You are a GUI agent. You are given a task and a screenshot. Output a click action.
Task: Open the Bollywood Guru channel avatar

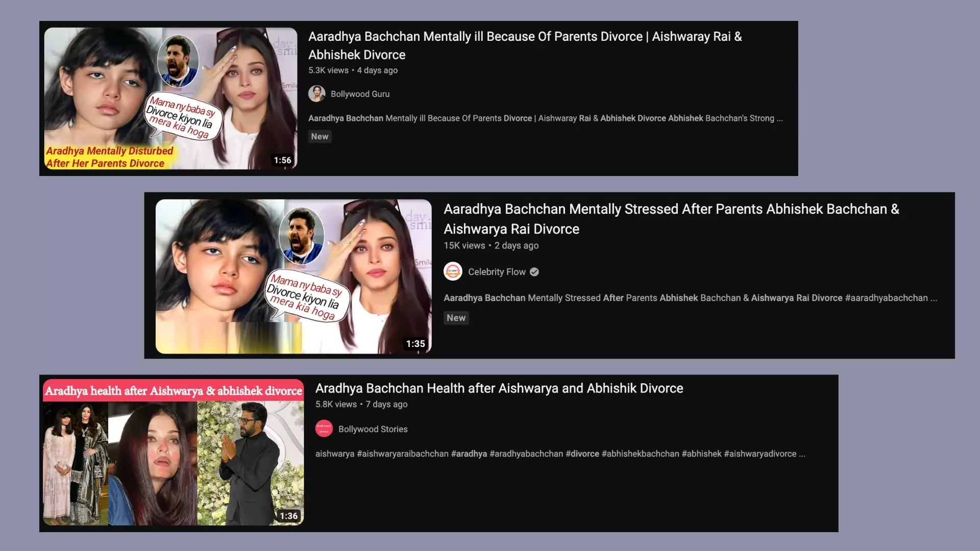[x=316, y=94]
